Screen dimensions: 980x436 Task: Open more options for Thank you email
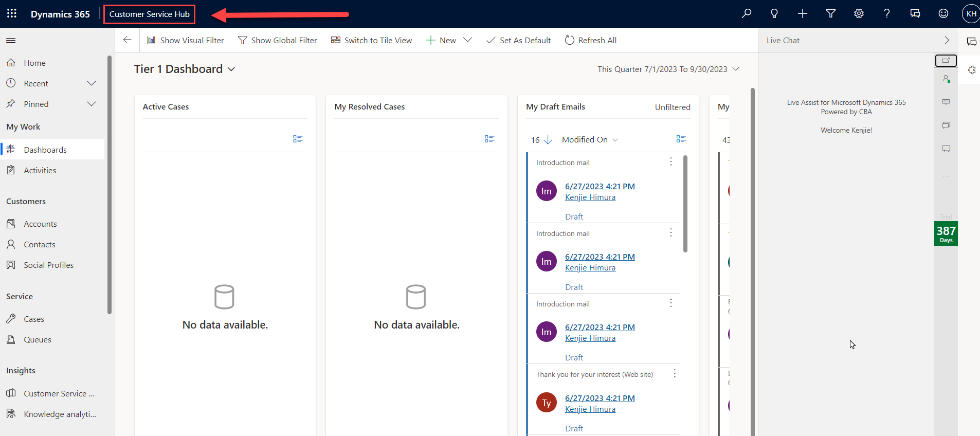coord(675,374)
